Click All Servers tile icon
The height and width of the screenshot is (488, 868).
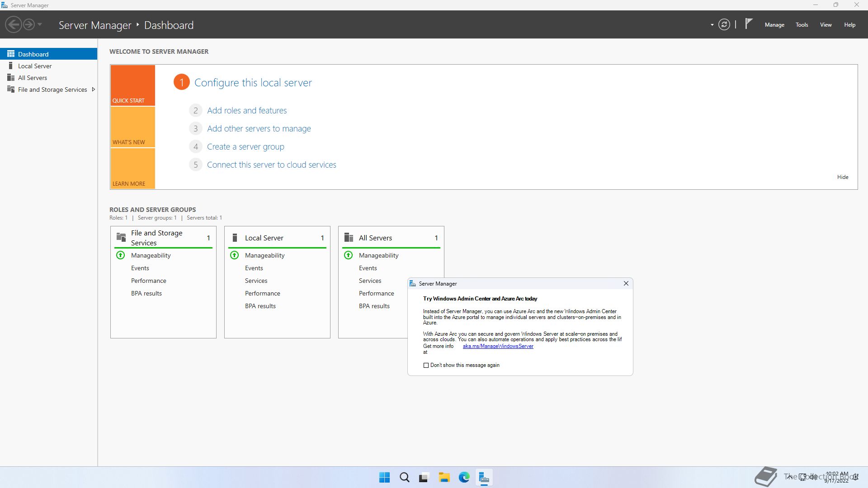(349, 238)
